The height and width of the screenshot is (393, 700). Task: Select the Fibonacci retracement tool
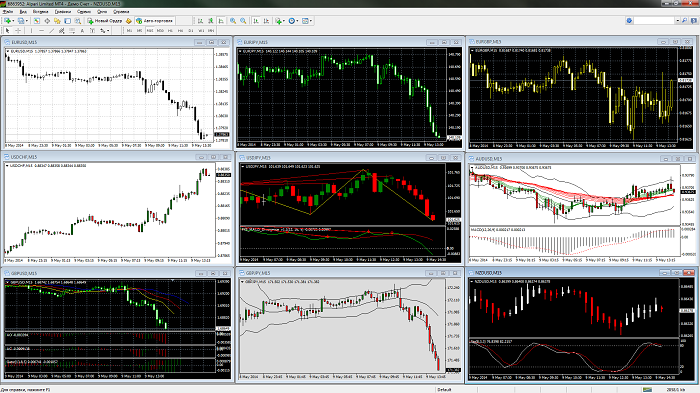tap(72, 30)
